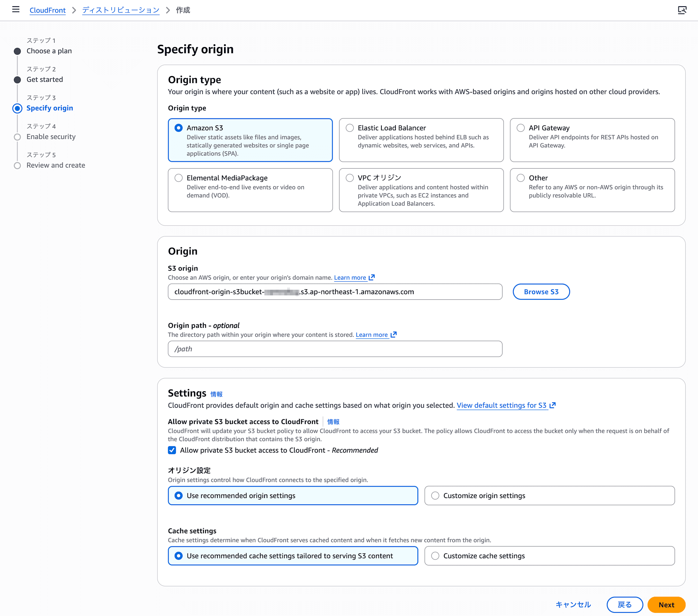The width and height of the screenshot is (698, 616).
Task: Click the Browse S3 button
Action: tap(541, 292)
